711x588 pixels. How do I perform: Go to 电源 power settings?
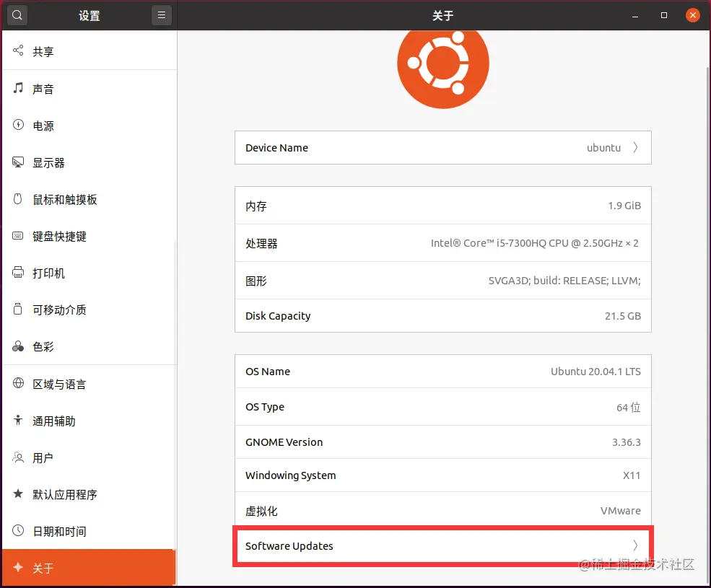coord(90,126)
